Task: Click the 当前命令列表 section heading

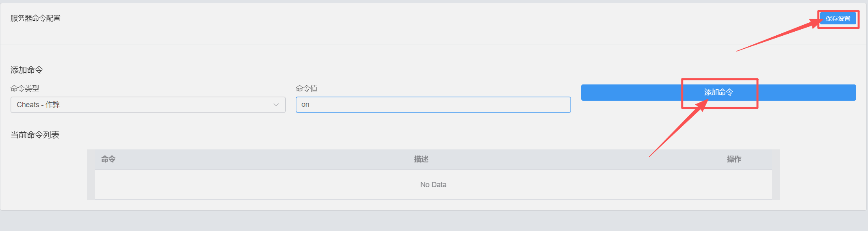Action: pyautogui.click(x=35, y=135)
